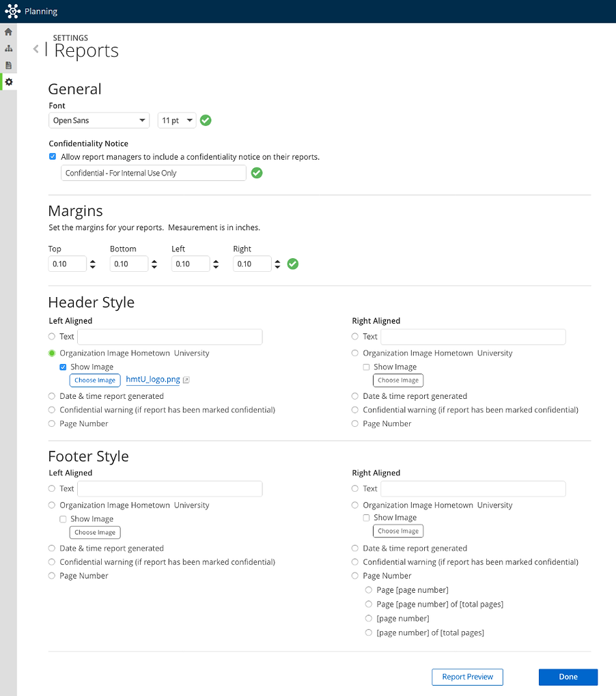This screenshot has height=696, width=616.
Task: Click the Planning app logo
Action: point(12,11)
